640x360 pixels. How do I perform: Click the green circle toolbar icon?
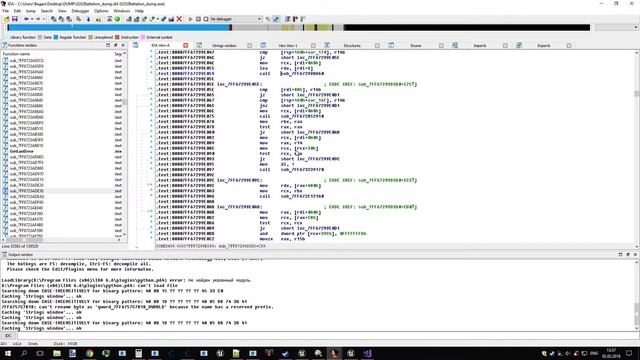117,19
